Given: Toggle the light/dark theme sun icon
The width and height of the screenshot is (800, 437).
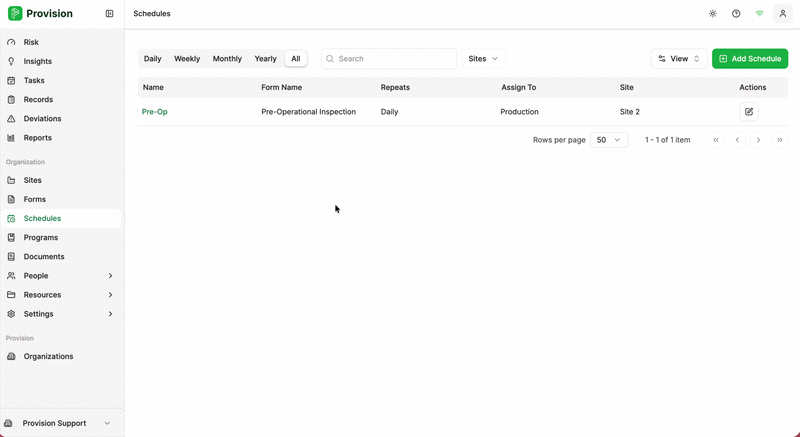Looking at the screenshot, I should coord(712,14).
